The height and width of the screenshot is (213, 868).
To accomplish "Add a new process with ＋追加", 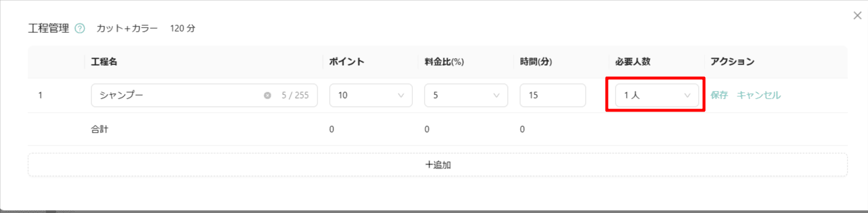I will 438,165.
